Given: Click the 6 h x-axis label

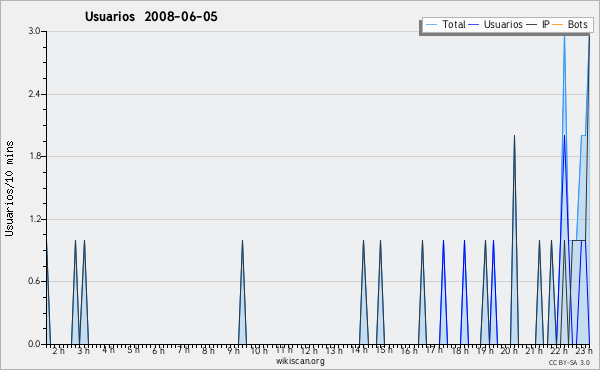Looking at the screenshot, I should tap(158, 350).
